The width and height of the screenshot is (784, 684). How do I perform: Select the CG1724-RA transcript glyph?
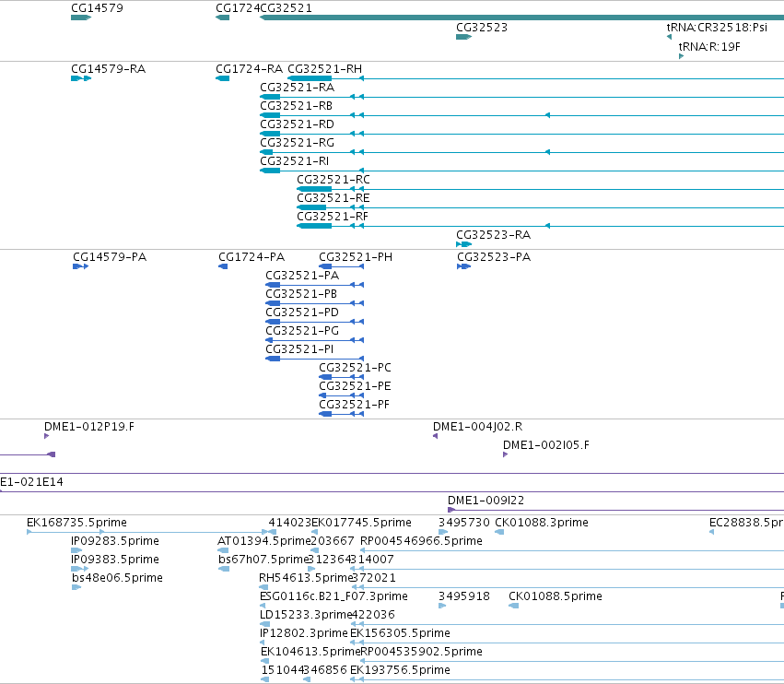223,78
